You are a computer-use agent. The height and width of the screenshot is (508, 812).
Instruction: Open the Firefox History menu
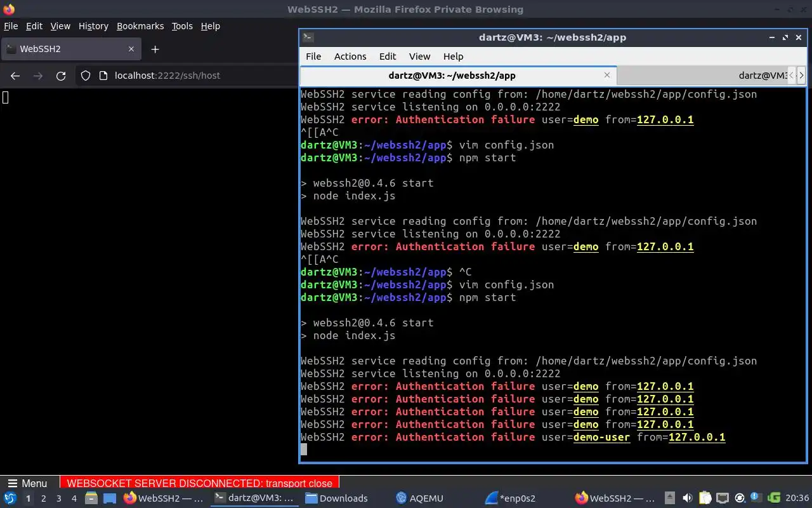pos(93,26)
